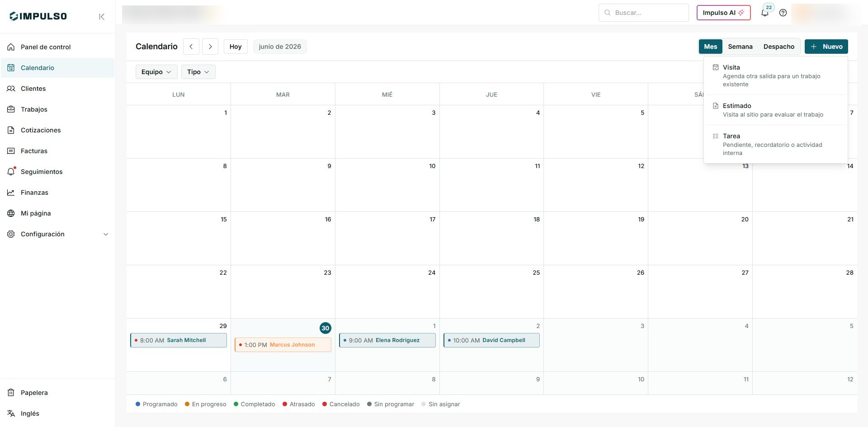Collapse the sidebar with the arrow icon
The height and width of the screenshot is (427, 868).
[x=102, y=17]
